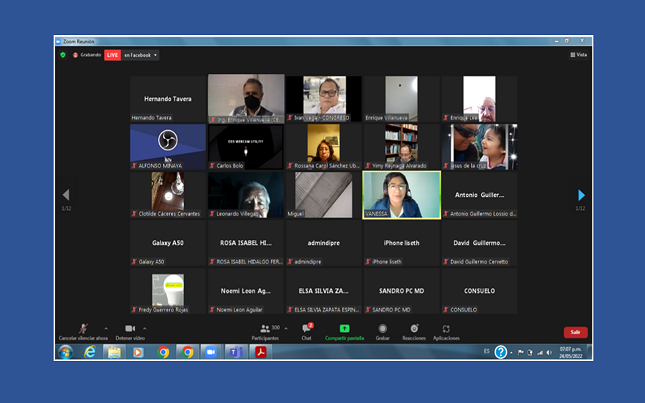Open the Participantes panel
The width and height of the screenshot is (645, 403).
pos(265,332)
